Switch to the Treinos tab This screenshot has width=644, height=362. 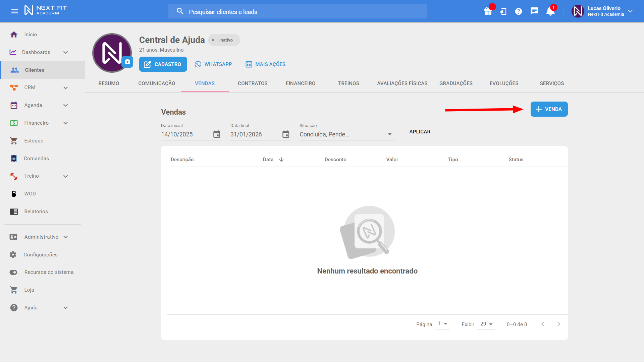click(348, 83)
